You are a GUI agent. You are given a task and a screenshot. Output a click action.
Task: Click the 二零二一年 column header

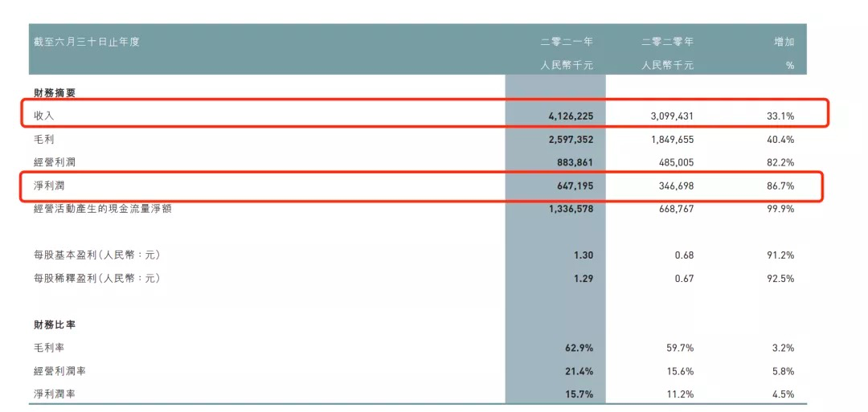pos(567,42)
